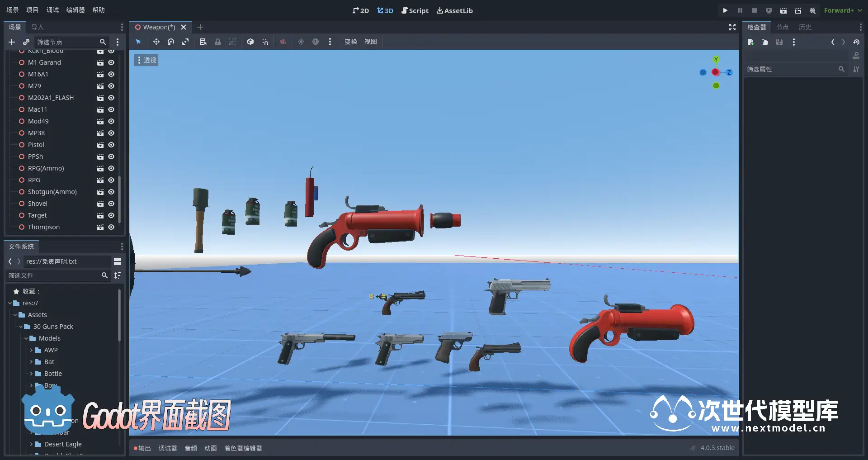Activate the Rotate mode tool
The height and width of the screenshot is (460, 868).
pos(170,42)
